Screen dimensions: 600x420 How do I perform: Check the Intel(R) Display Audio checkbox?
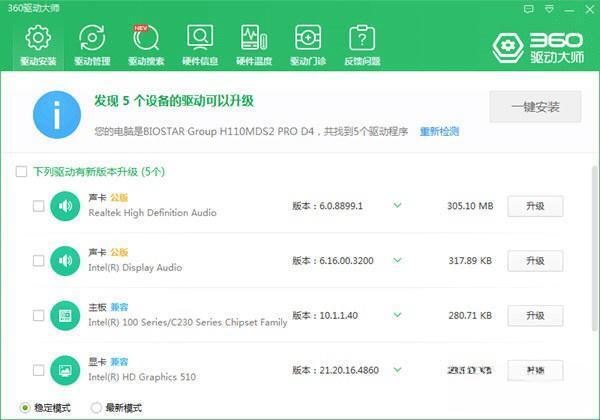tap(38, 261)
